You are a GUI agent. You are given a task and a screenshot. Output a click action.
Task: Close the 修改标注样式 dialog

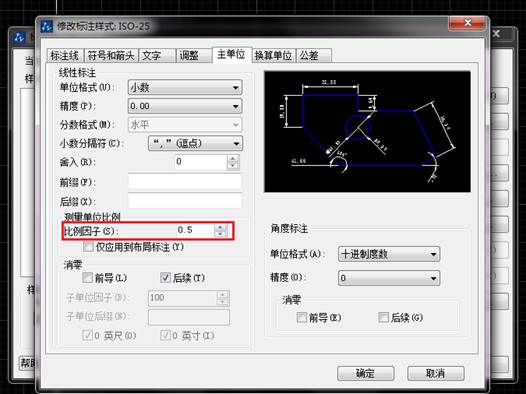tap(468, 23)
